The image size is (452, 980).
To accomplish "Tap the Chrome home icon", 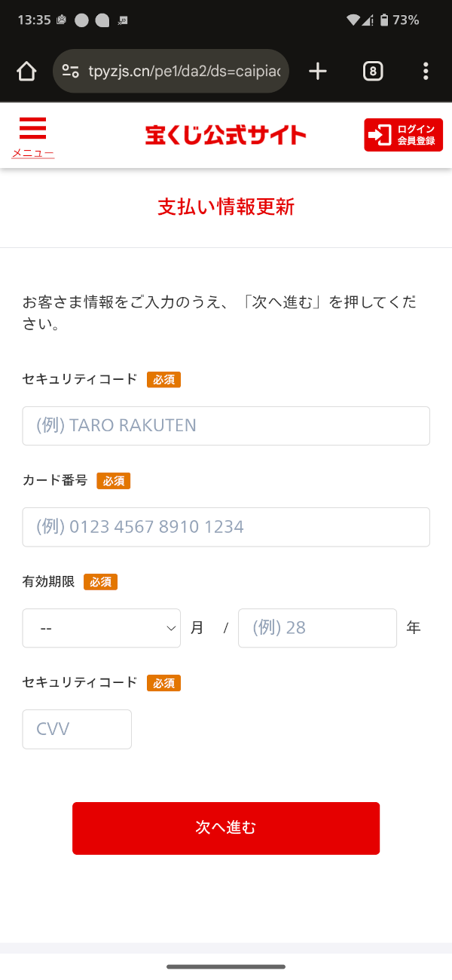I will (x=26, y=72).
